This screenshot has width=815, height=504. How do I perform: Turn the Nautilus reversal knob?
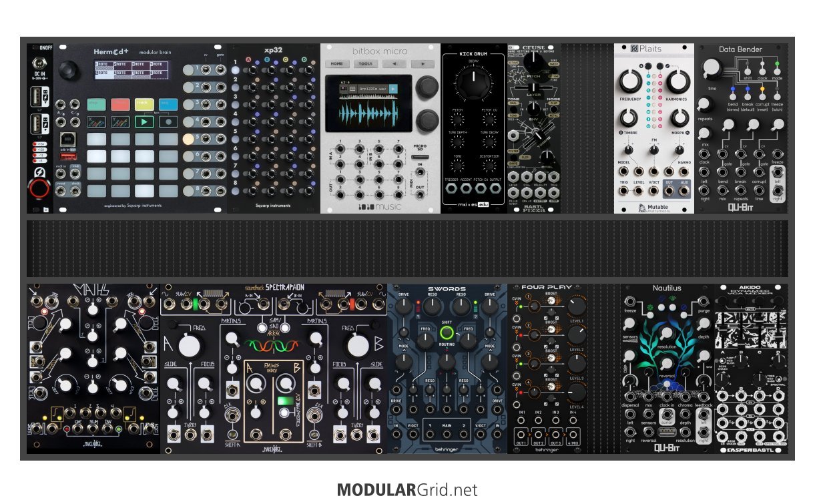pyautogui.click(x=667, y=362)
